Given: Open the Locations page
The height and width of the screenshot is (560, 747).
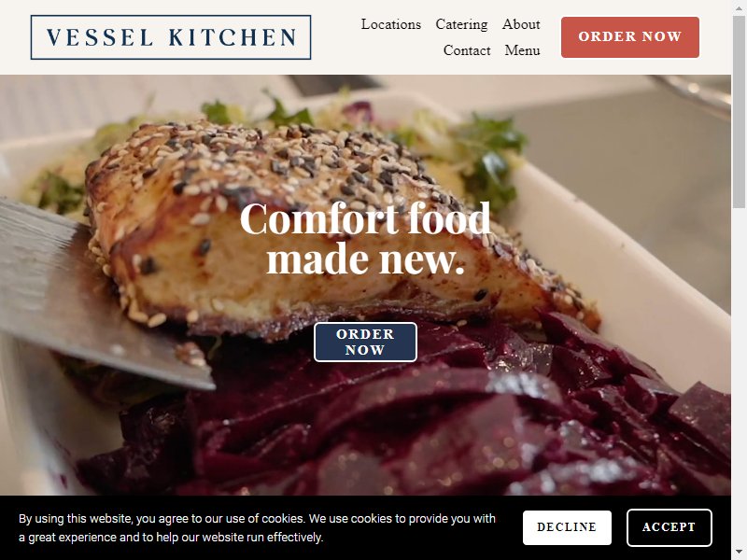Looking at the screenshot, I should click(x=390, y=24).
